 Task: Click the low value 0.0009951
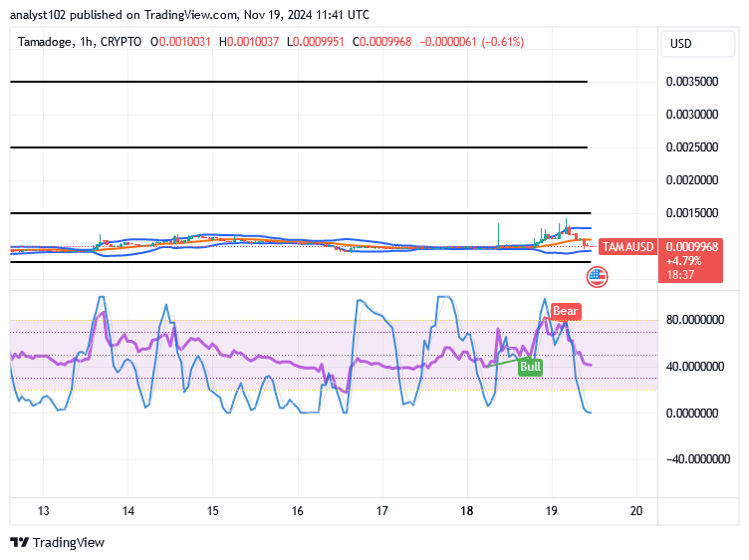click(318, 42)
